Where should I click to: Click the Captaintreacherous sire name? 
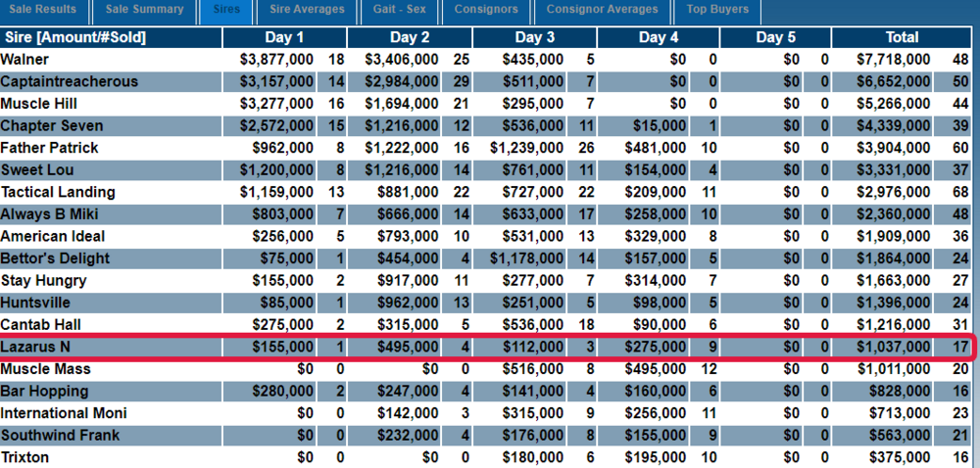69,81
